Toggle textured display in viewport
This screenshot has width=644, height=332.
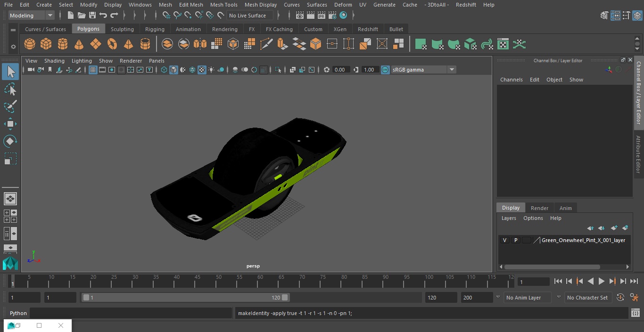202,70
